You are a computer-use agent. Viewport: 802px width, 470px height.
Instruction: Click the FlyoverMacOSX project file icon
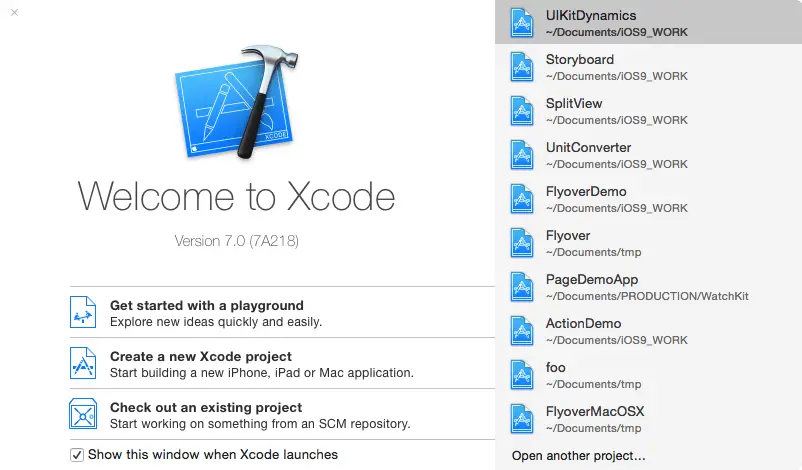coord(522,419)
